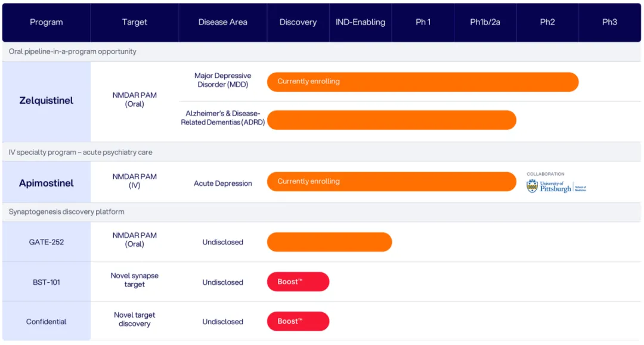
Task: Click the Apimostinel program name
Action: 47,183
